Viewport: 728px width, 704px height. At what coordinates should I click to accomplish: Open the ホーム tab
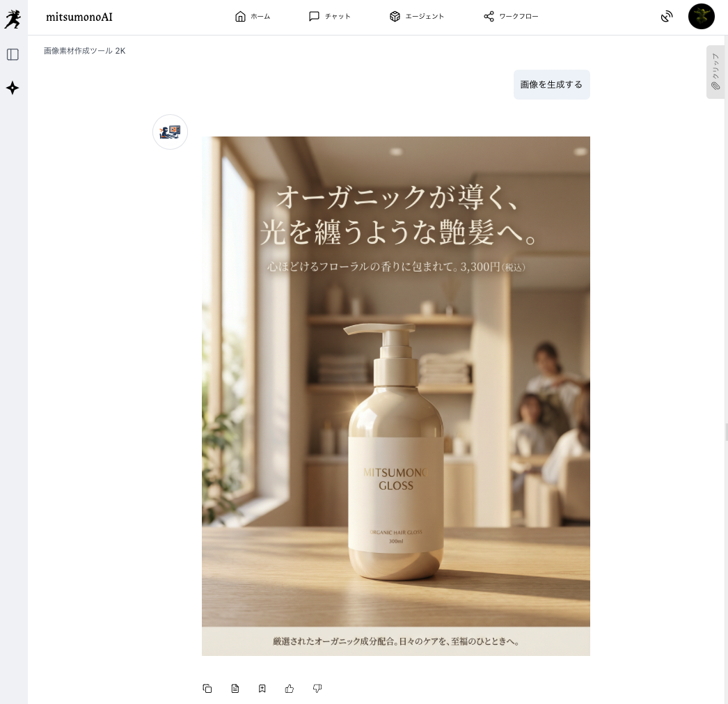[253, 16]
